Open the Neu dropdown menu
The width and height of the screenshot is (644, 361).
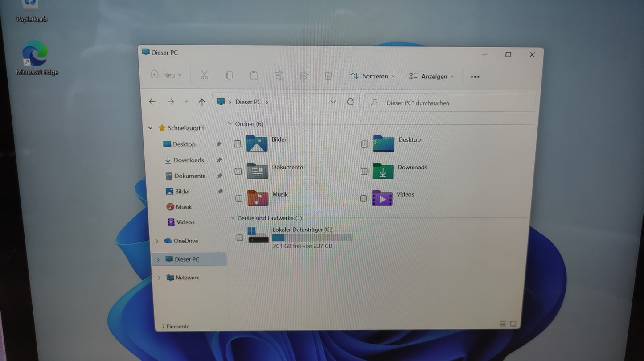166,75
